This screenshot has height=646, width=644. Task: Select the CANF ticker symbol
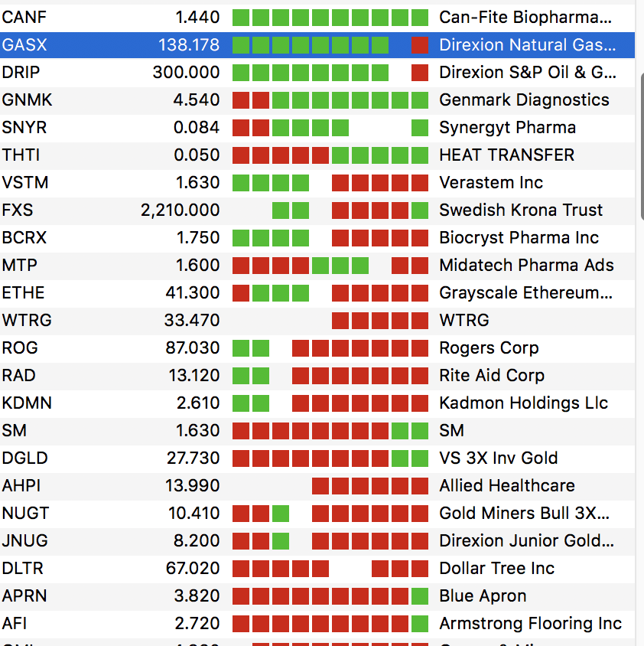(24, 18)
